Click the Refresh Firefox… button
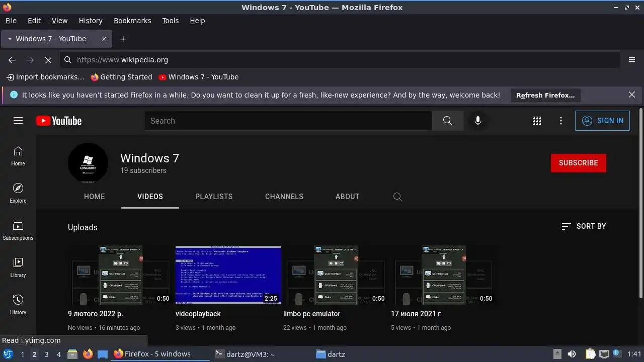This screenshot has width=644, height=362. click(x=545, y=95)
